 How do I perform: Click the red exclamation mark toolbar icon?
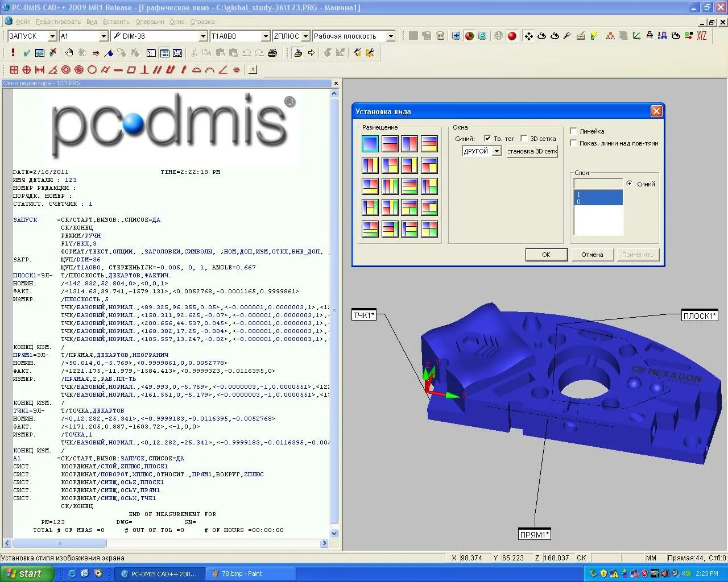click(13, 52)
